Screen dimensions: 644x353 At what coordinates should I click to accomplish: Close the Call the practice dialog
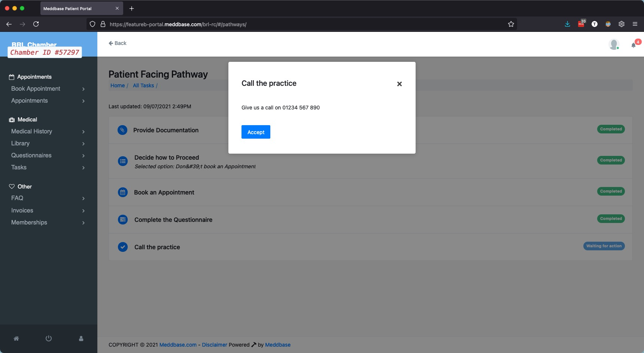click(x=399, y=84)
